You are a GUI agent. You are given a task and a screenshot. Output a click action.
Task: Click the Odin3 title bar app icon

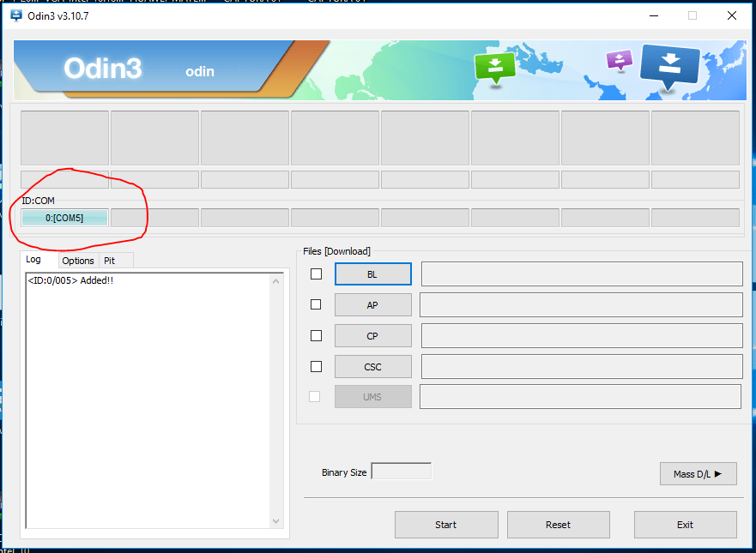point(16,15)
